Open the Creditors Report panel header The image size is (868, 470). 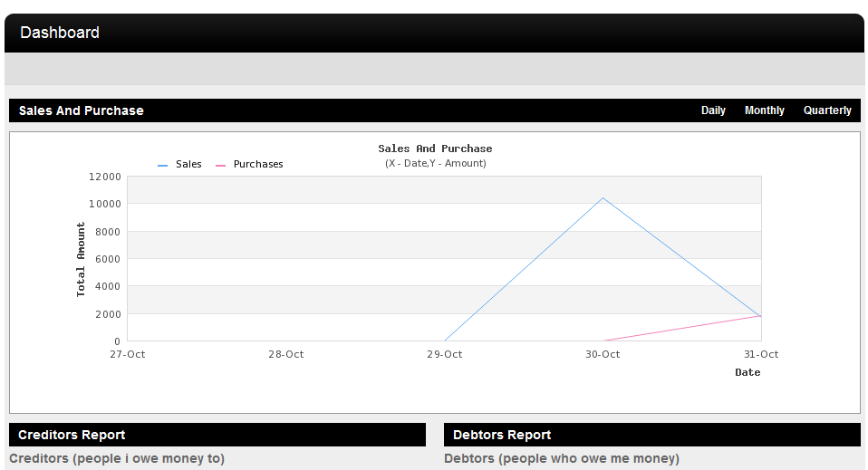point(72,435)
